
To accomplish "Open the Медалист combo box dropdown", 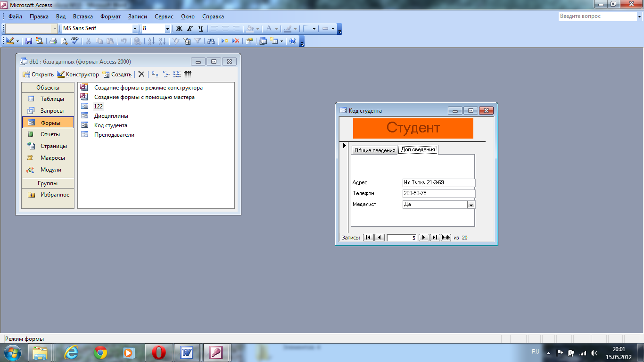I will pyautogui.click(x=471, y=205).
